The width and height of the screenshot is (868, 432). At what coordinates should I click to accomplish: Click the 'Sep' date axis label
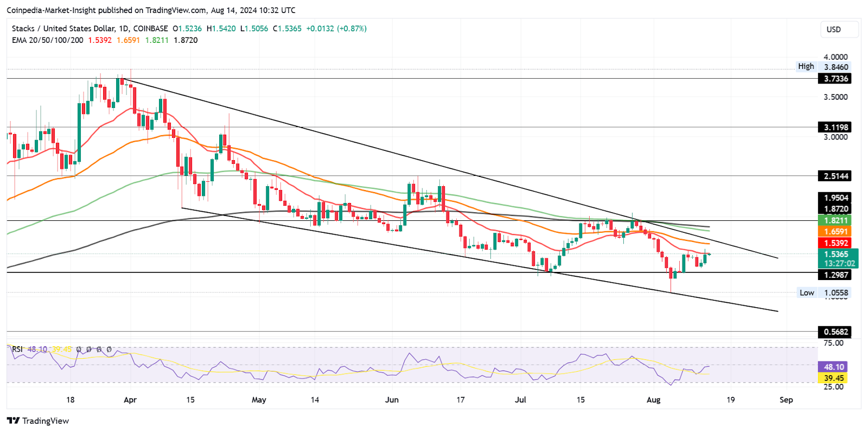point(786,400)
